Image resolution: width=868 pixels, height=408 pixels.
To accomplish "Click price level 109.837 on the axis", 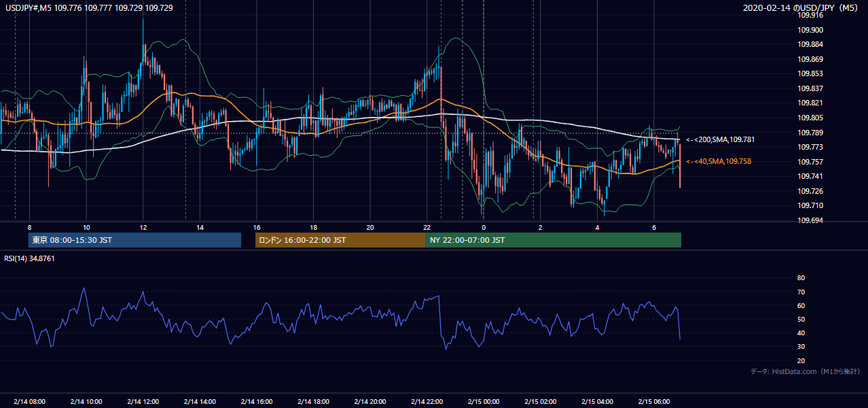I will [810, 88].
